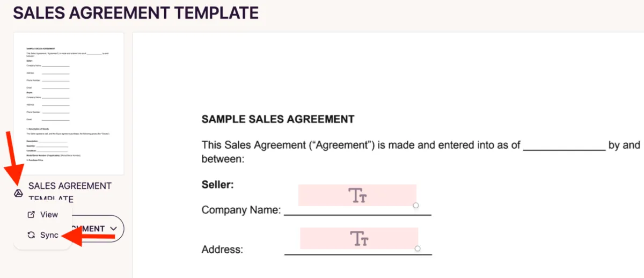The image size is (644, 278).
Task: Click the text-field icon over Address
Action: tap(359, 238)
